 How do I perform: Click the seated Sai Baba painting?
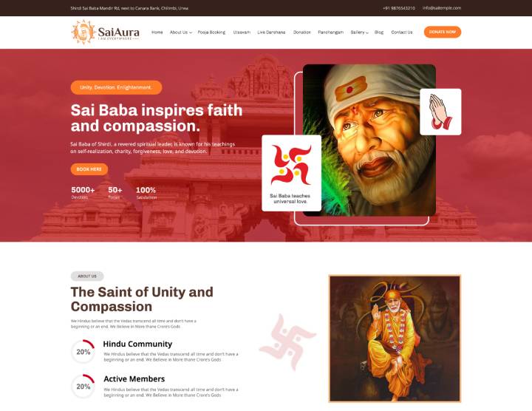click(395, 339)
